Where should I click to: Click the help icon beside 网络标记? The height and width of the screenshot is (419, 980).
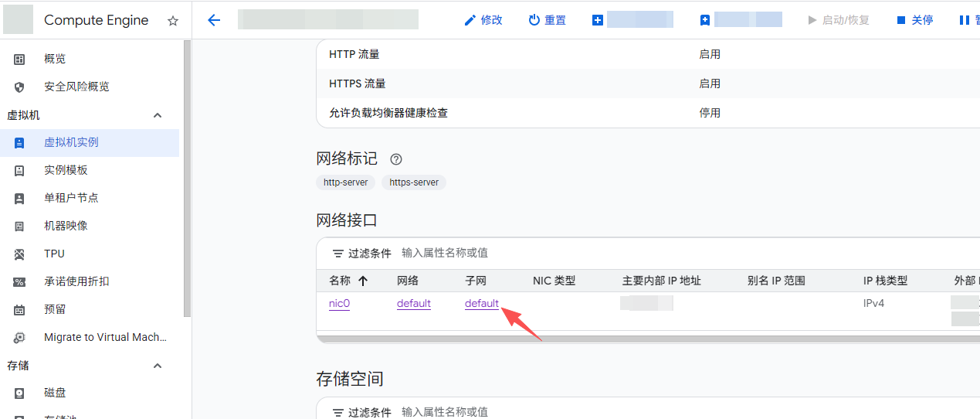(396, 159)
